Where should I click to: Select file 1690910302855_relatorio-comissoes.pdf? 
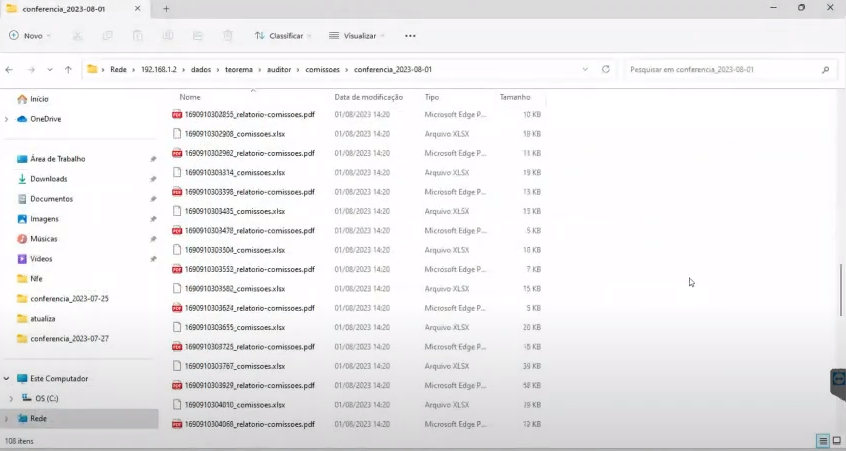249,114
